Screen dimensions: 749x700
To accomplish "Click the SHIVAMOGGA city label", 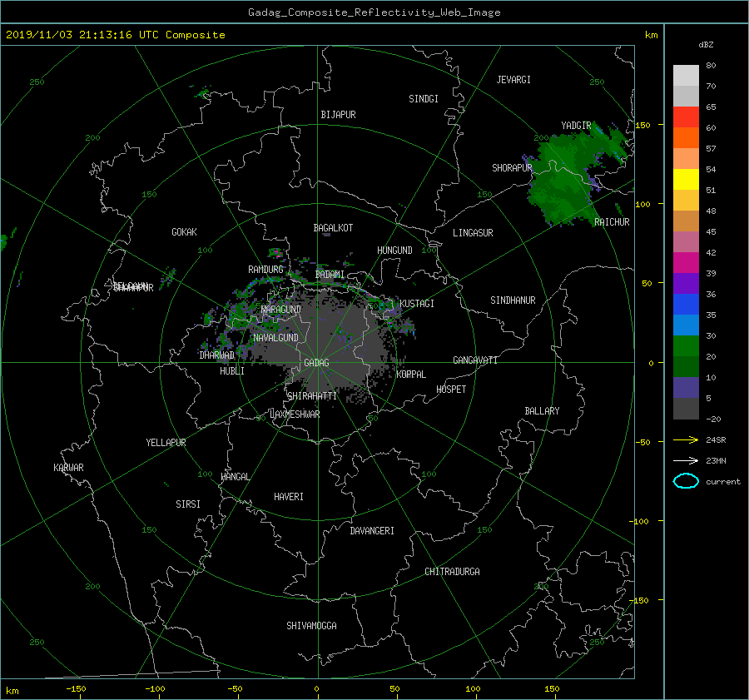I will tap(311, 626).
